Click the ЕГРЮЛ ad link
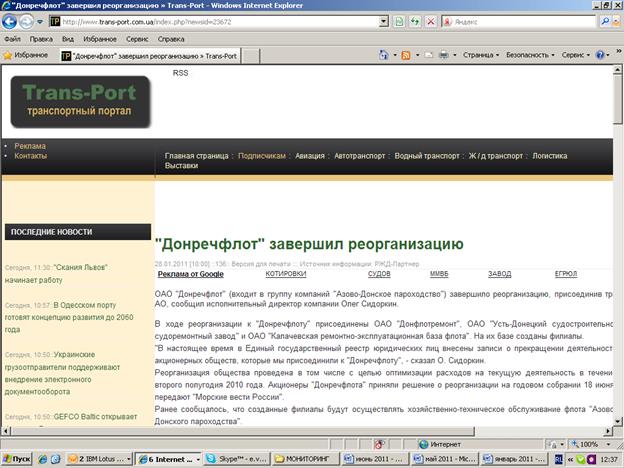This screenshot has width=624, height=468. pyautogui.click(x=566, y=274)
